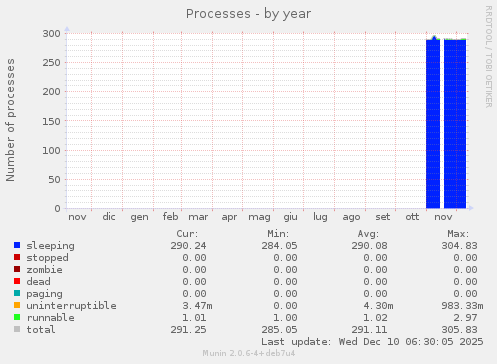Click the 'runnable' legend label
This screenshot has width=497, height=364.
51,318
